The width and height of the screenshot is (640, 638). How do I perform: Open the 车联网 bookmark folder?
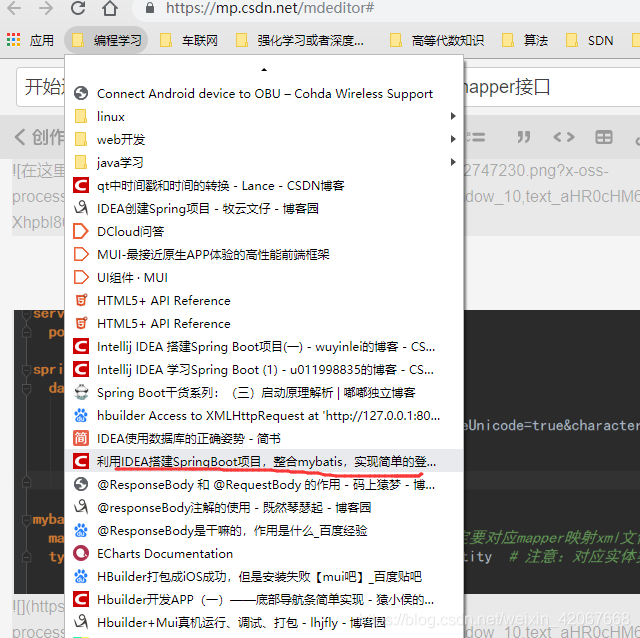(x=189, y=40)
